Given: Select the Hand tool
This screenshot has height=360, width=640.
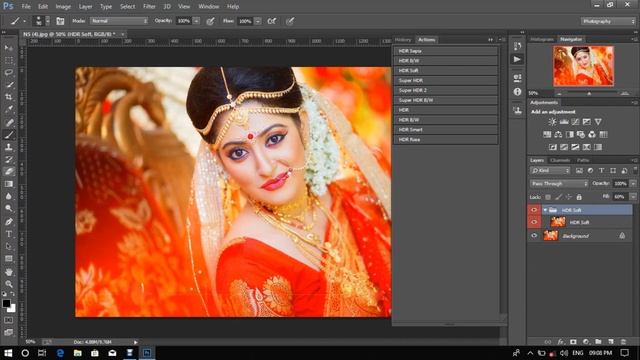Looking at the screenshot, I should tap(9, 272).
